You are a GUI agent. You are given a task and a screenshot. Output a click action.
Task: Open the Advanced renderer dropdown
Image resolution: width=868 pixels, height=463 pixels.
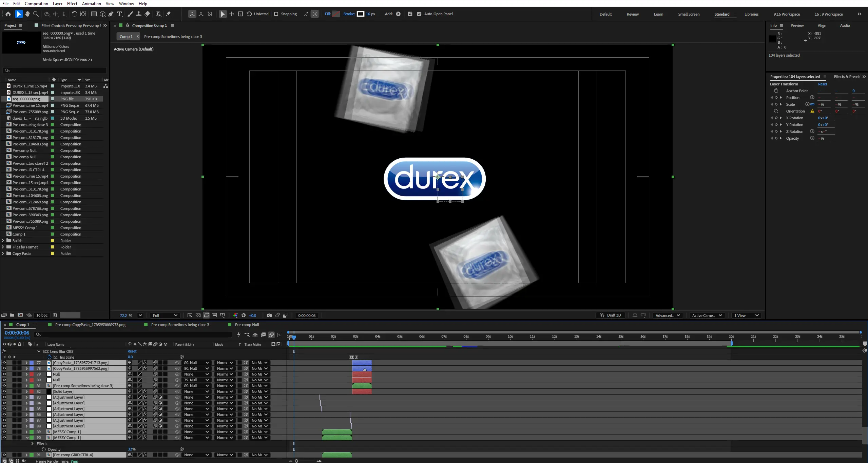pos(668,316)
